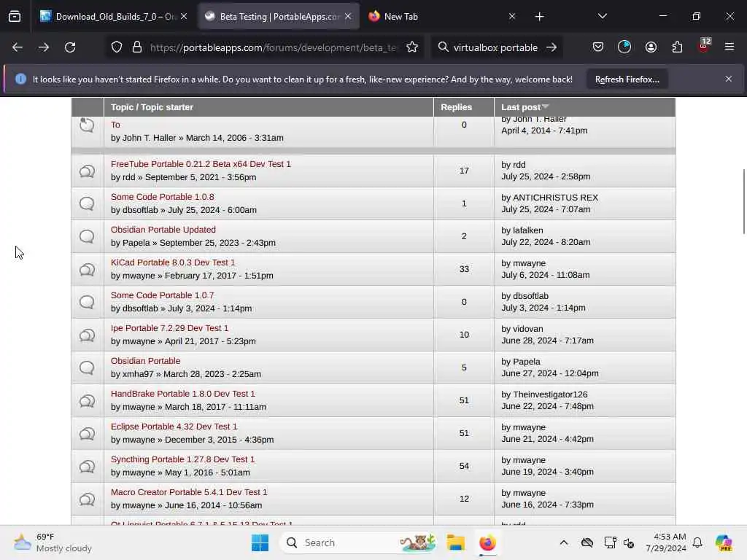Switch to the Download_Old_Builds_7_0 tab

115,17
